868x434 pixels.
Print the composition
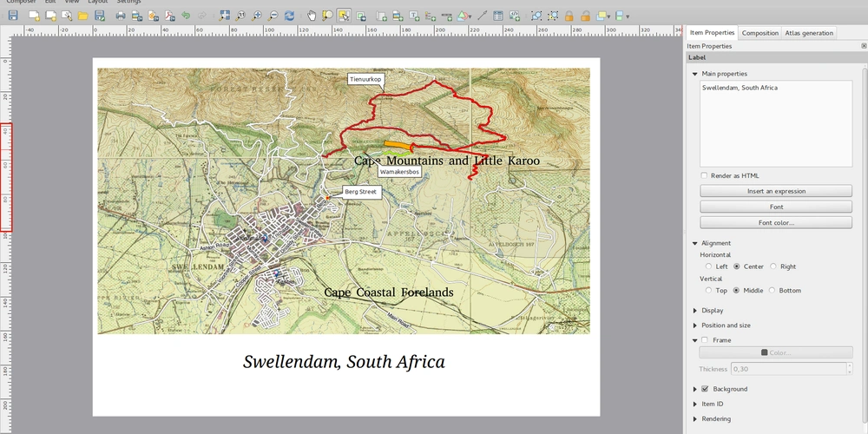121,16
